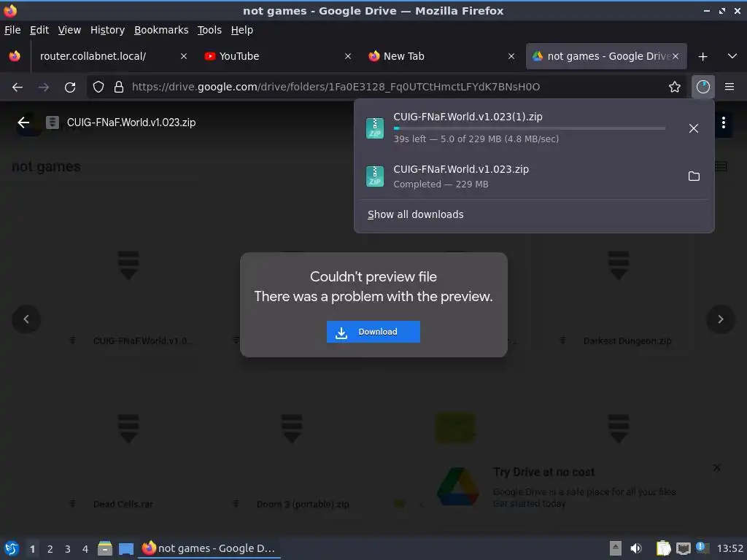The width and height of the screenshot is (747, 560).
Task: Expand the list all tabs chevron
Action: (x=732, y=56)
